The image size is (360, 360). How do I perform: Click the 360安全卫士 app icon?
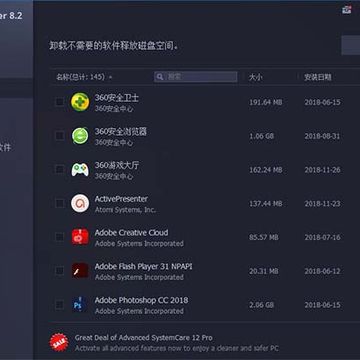tap(80, 102)
